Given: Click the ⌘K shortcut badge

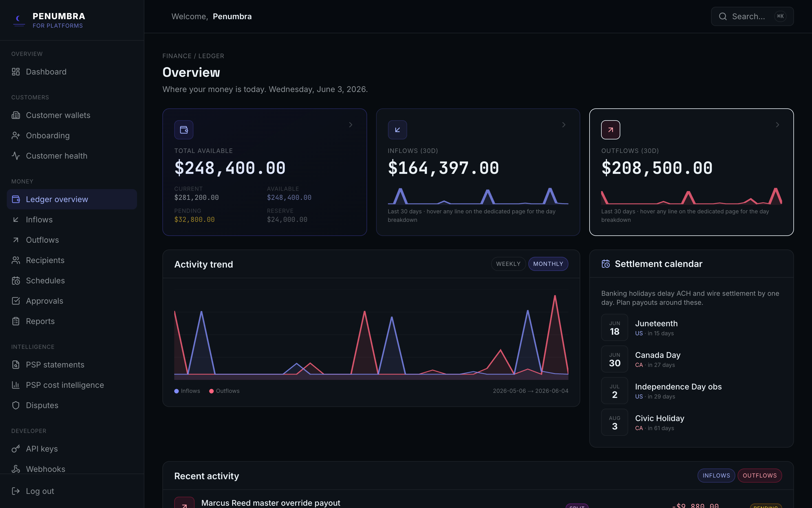Looking at the screenshot, I should coord(780,16).
